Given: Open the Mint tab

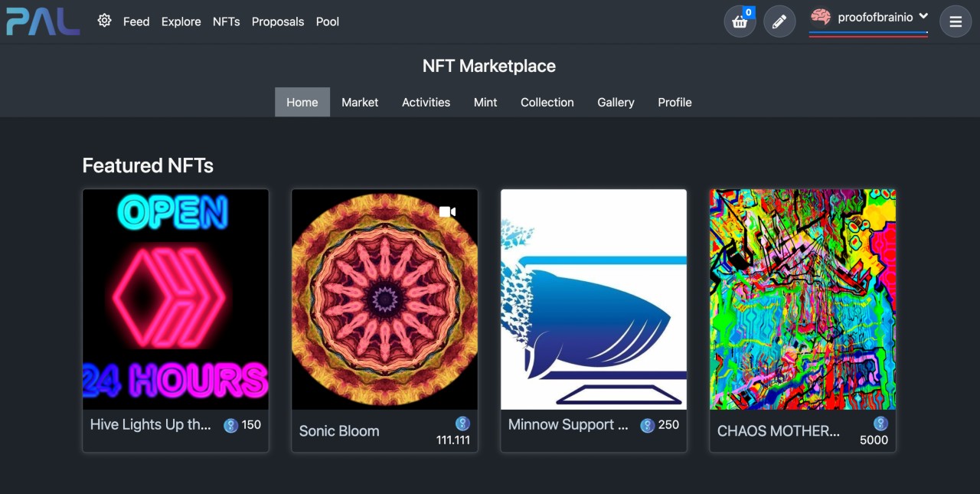Looking at the screenshot, I should coord(485,102).
